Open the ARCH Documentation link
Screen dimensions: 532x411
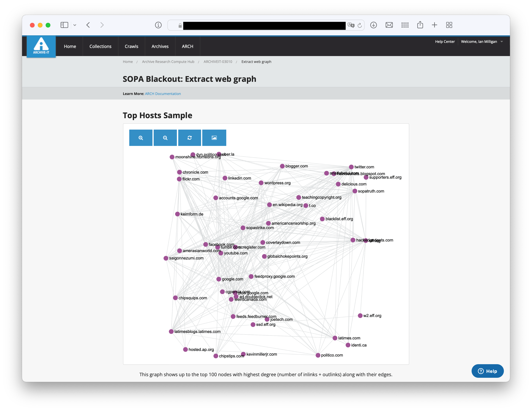coord(163,94)
